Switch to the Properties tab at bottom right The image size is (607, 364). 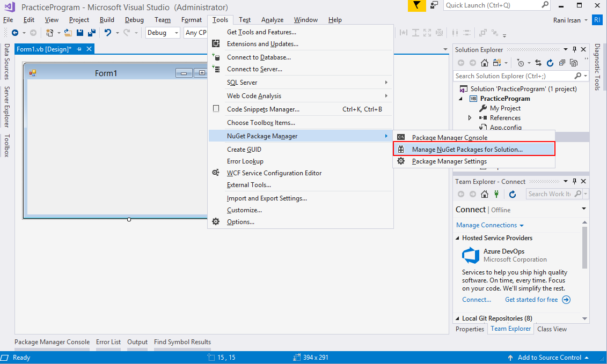(x=470, y=329)
